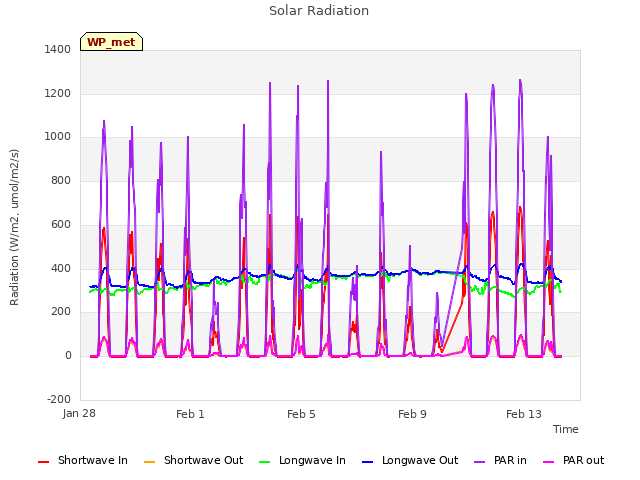The height and width of the screenshot is (480, 640).
Task: Toggle the Longwave Out legend entry
Action: coord(410,460)
